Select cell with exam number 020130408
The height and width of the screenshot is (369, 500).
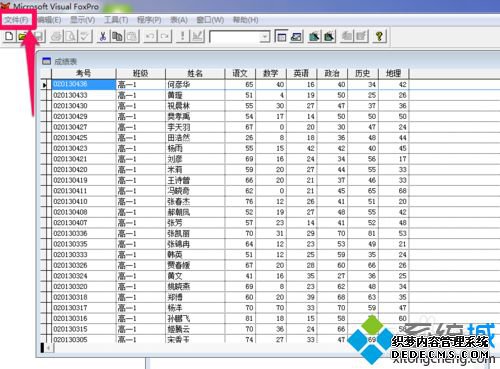[x=84, y=212]
